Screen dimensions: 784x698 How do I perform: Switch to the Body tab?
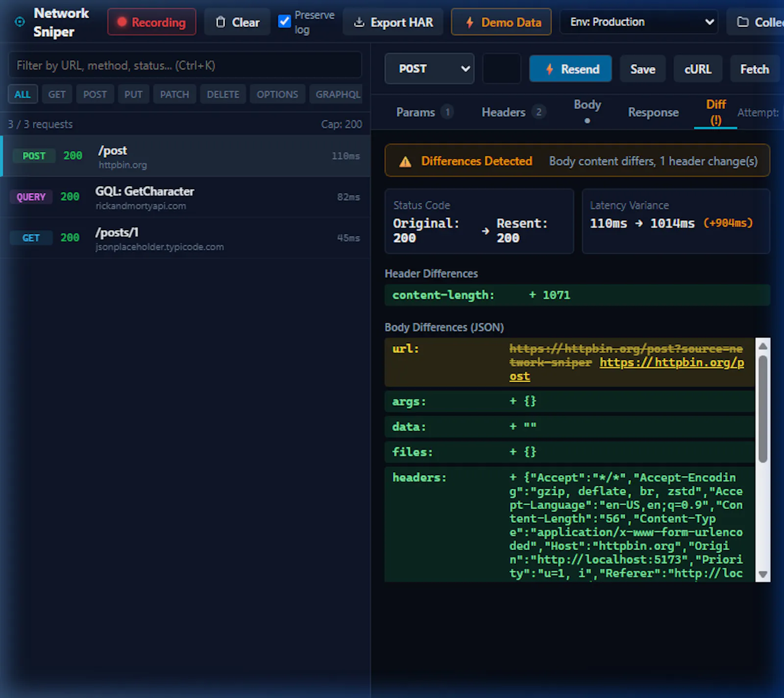point(587,112)
